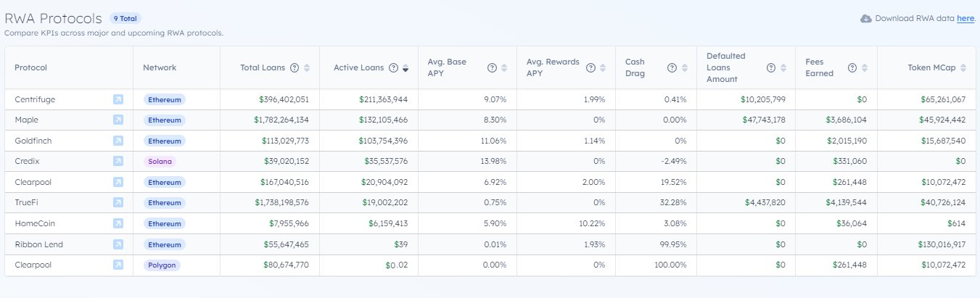Sort by Defaulted Loans Amount arrows
Image resolution: width=980 pixels, height=298 pixels.
point(783,67)
